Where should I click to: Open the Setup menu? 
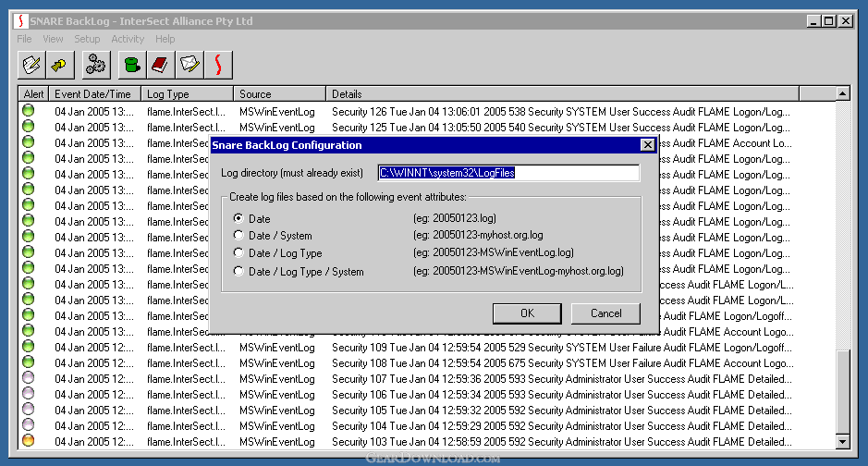tap(87, 39)
